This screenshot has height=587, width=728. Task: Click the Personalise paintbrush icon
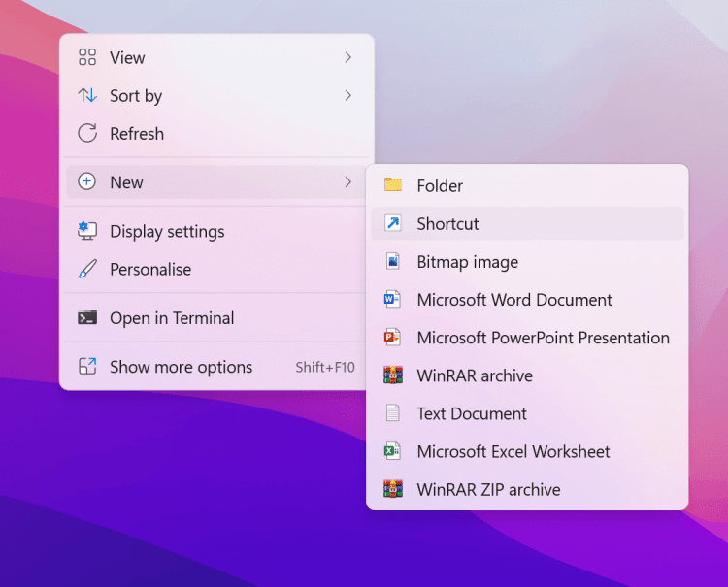click(x=87, y=269)
